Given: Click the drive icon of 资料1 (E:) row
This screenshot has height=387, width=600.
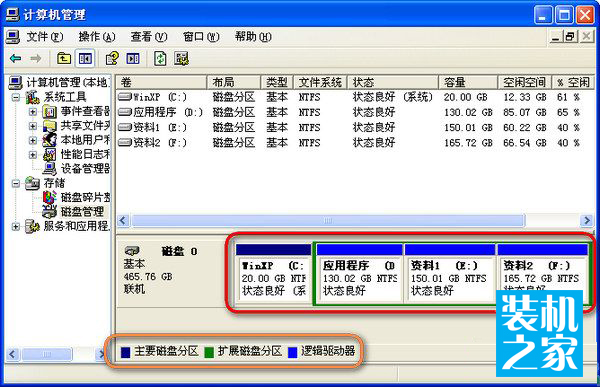Looking at the screenshot, I should (x=125, y=127).
